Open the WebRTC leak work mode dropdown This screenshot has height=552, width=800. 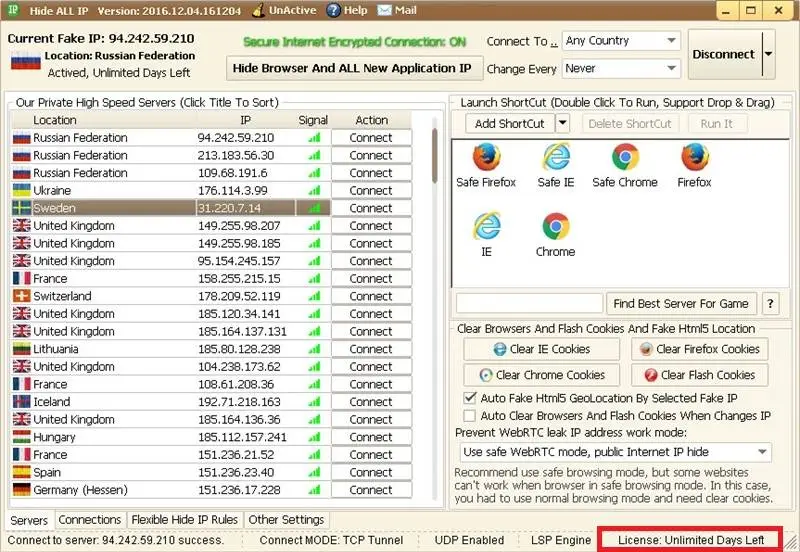(x=615, y=452)
